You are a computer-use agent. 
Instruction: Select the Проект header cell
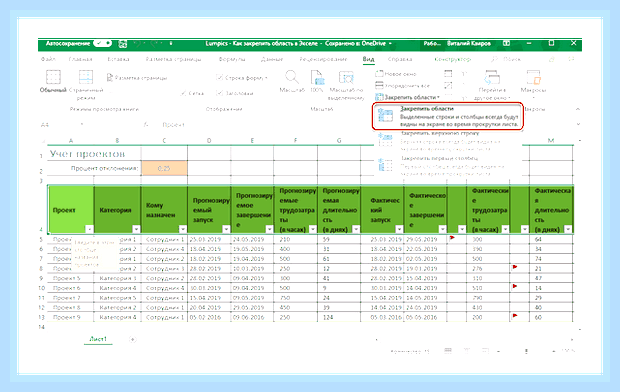click(x=71, y=209)
